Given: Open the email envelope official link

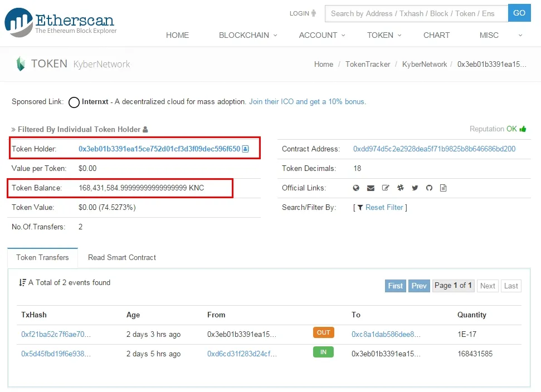Looking at the screenshot, I should tap(371, 188).
